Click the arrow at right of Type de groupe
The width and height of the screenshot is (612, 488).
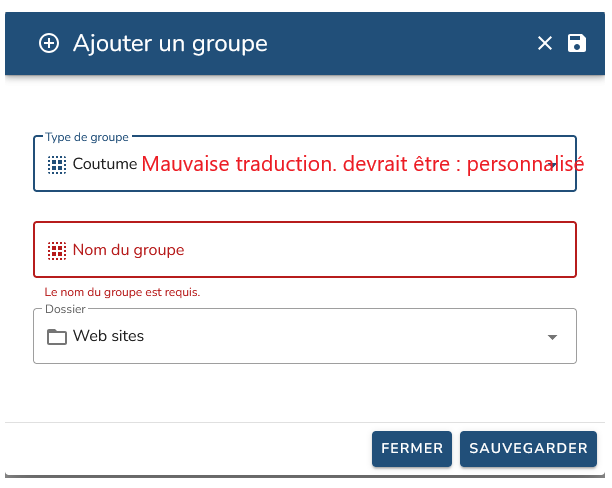coord(553,163)
